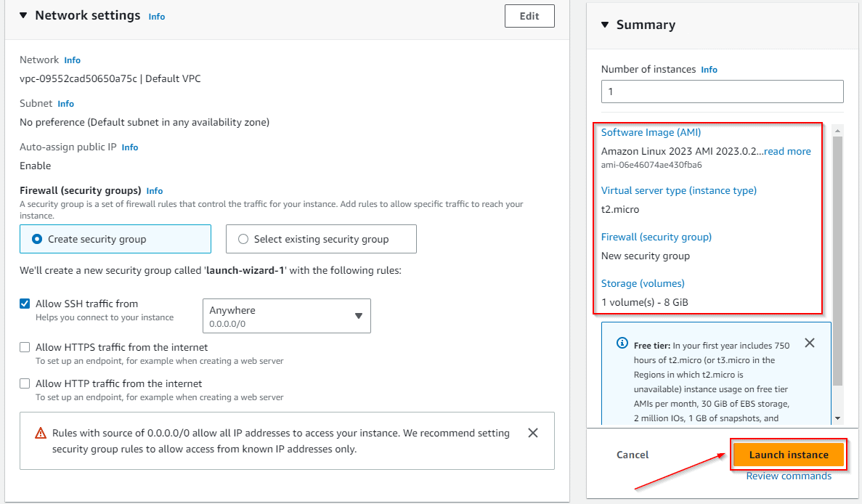Click inside the Number of instances field
862x504 pixels.
tap(722, 91)
